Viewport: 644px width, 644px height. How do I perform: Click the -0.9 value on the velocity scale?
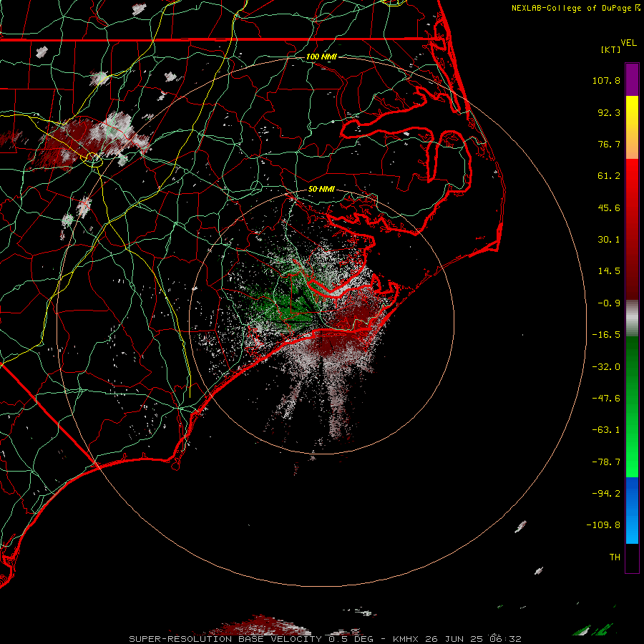pyautogui.click(x=609, y=303)
